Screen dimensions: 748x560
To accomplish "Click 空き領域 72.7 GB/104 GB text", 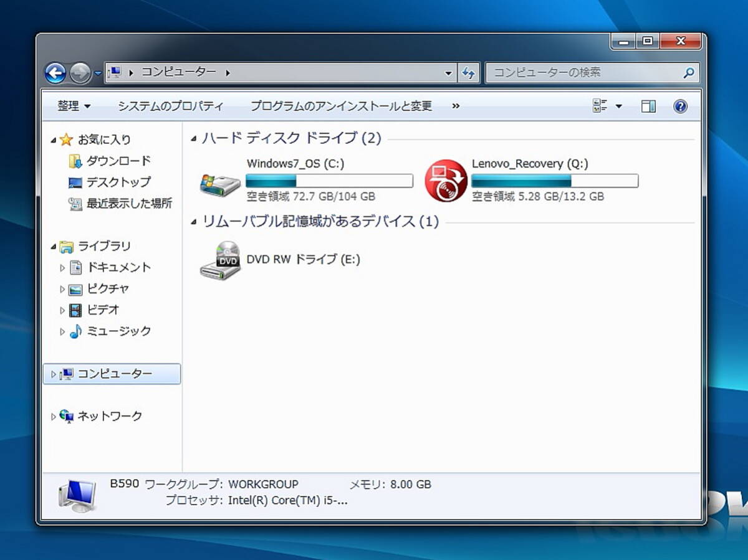I will (x=311, y=197).
